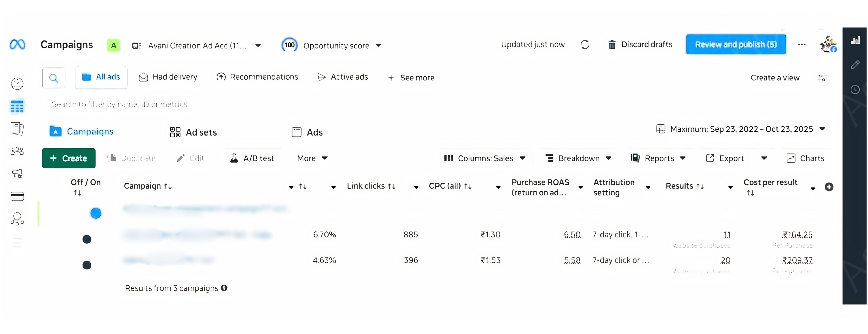This screenshot has height=334, width=868.
Task: Click the Duplicate button
Action: [132, 158]
